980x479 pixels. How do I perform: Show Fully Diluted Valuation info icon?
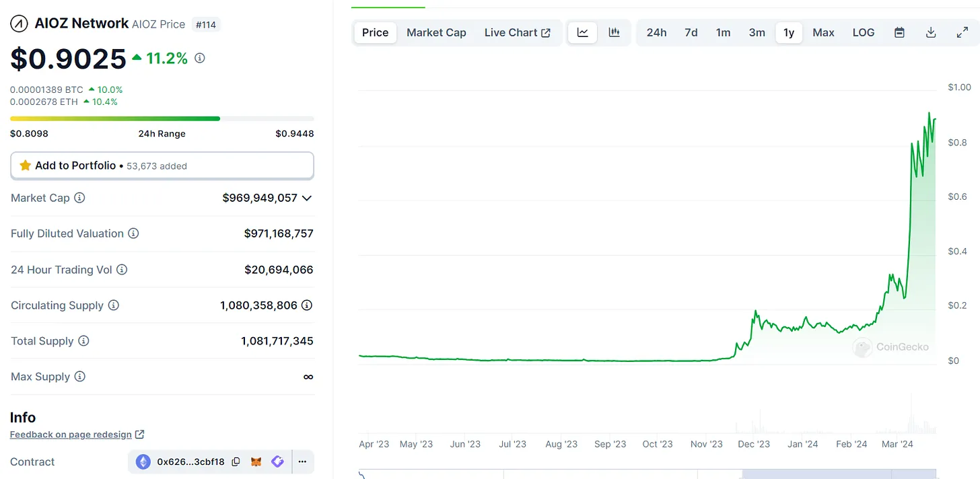(133, 233)
